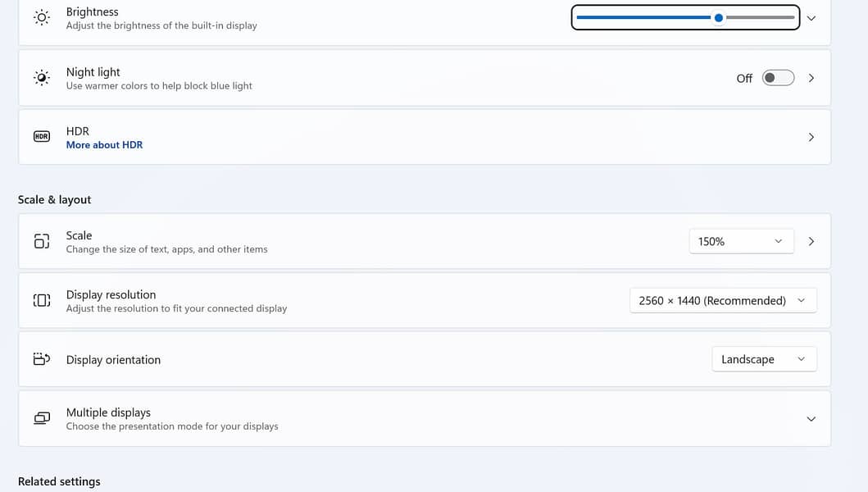The image size is (868, 492).
Task: Click the Brightness sun icon
Action: coord(42,18)
